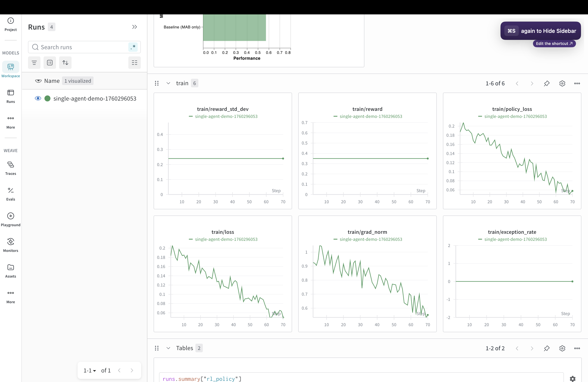Screen dimensions: 588x382
Task: Click the filter runs icon
Action: pos(34,62)
